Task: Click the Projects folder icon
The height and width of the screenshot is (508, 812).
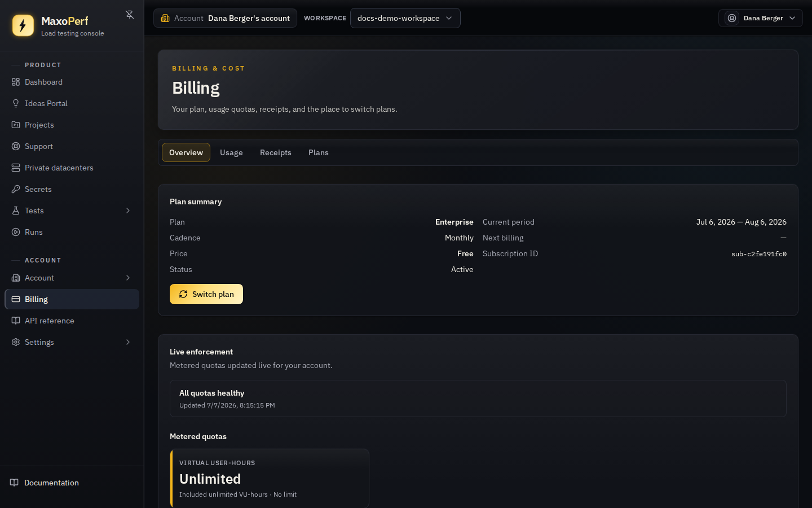Action: [16, 125]
